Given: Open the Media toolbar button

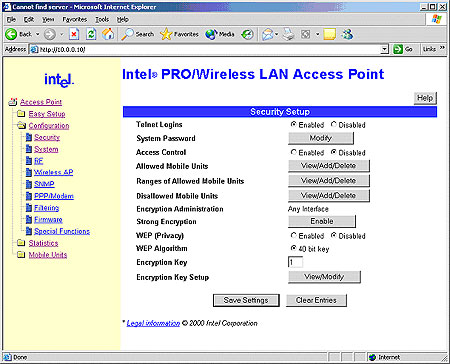Looking at the screenshot, I should coord(220,34).
